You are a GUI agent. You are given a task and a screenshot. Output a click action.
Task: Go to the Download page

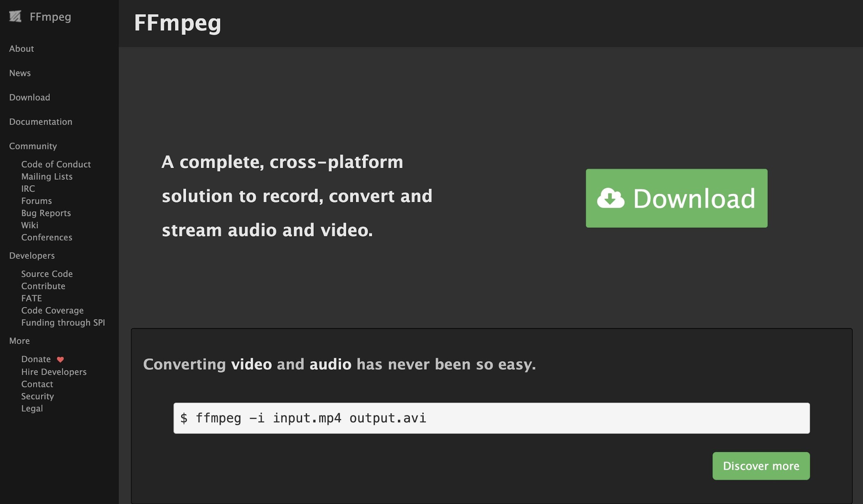coord(29,97)
